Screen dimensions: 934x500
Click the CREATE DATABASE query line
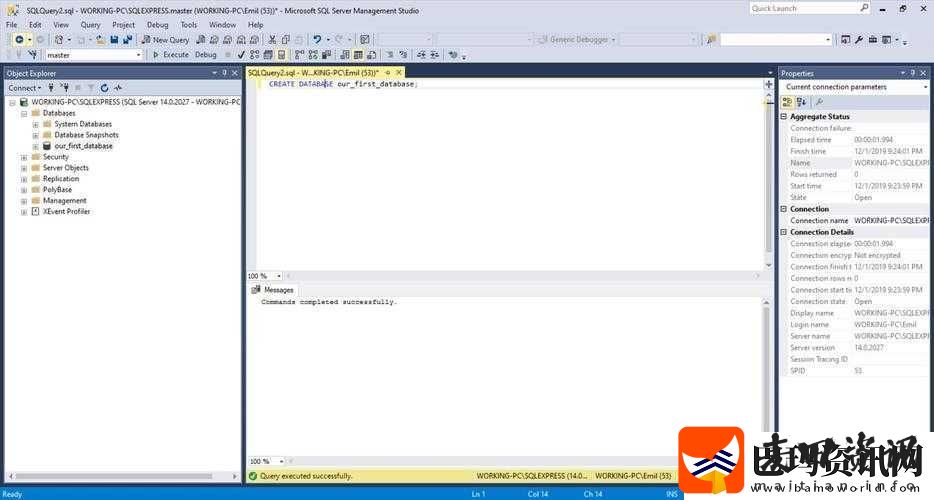pos(343,84)
